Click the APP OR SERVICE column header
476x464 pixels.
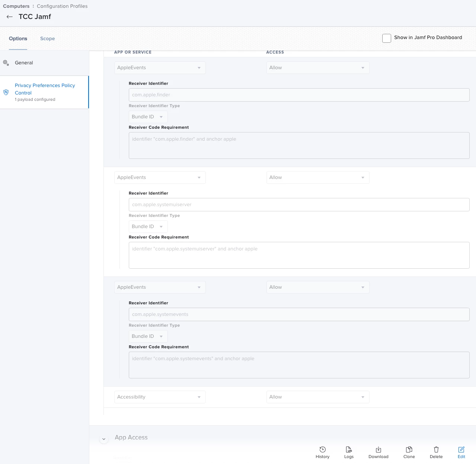(x=133, y=52)
